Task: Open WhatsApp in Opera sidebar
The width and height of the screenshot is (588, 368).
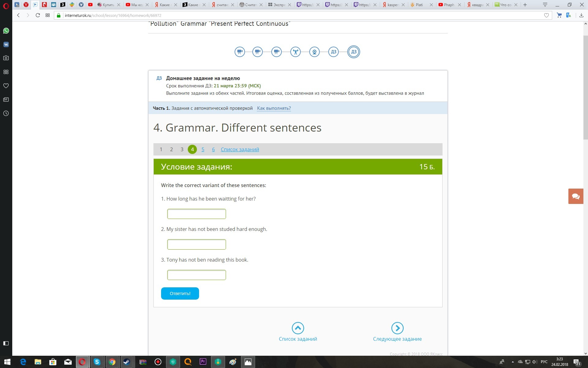Action: [x=6, y=31]
